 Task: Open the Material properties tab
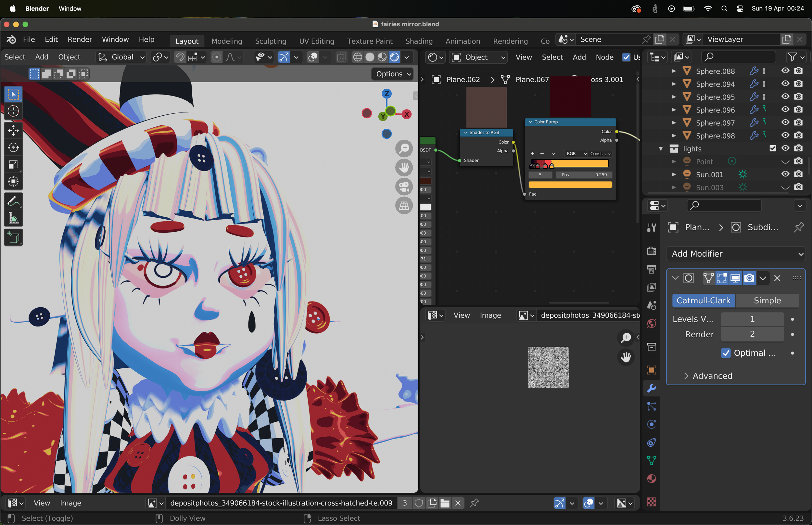pos(652,479)
